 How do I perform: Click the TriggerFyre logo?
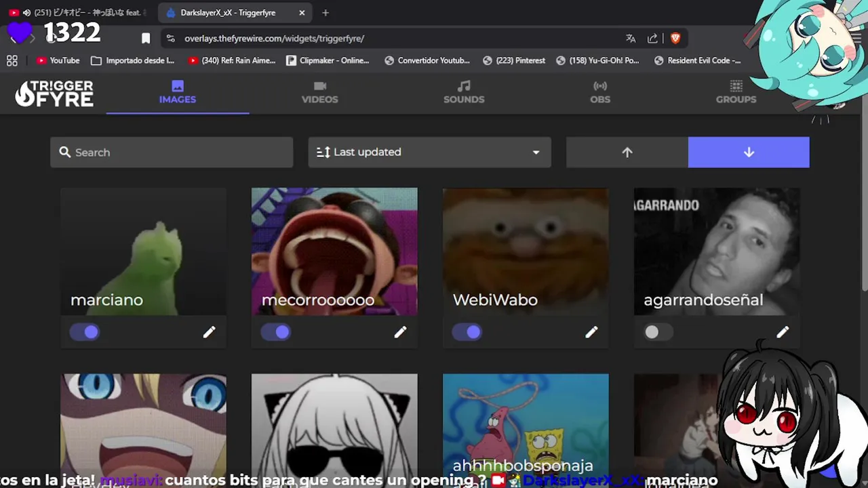click(54, 94)
